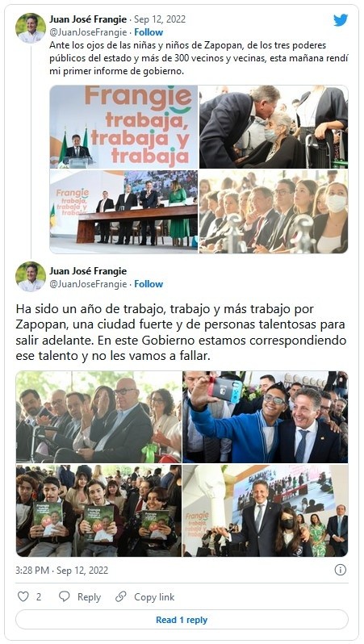
Task: Click the copy link chain icon
Action: pos(121,596)
